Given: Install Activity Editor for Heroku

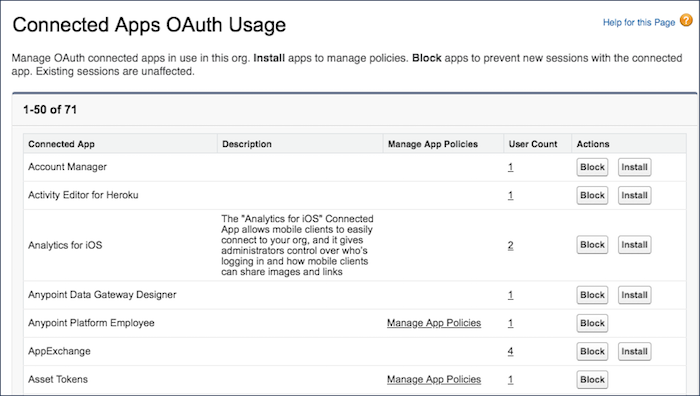Looking at the screenshot, I should [634, 195].
